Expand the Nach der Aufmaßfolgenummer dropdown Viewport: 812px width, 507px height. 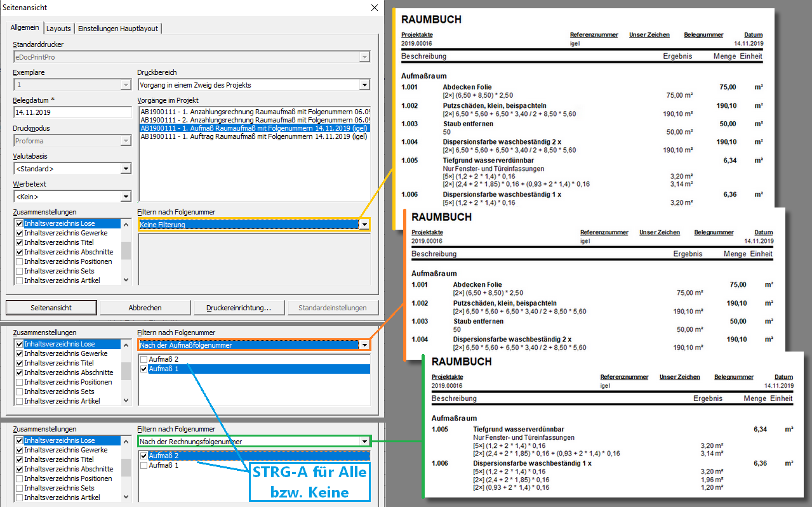coord(364,345)
